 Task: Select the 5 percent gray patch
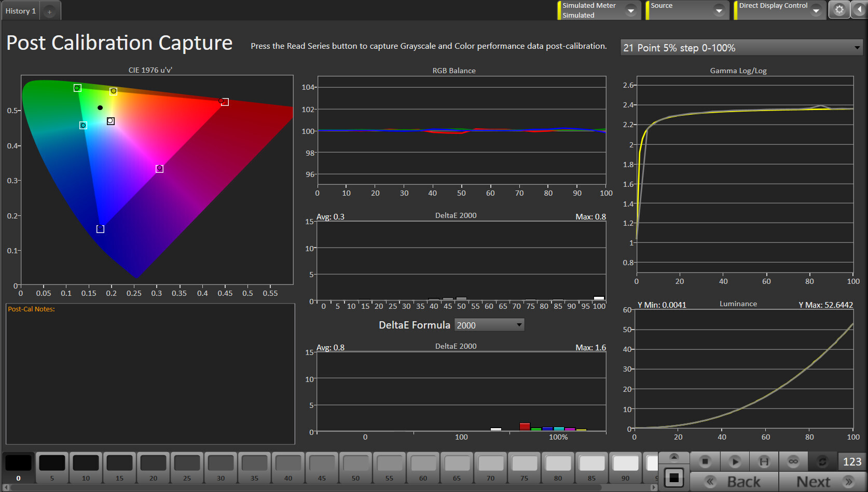52,468
